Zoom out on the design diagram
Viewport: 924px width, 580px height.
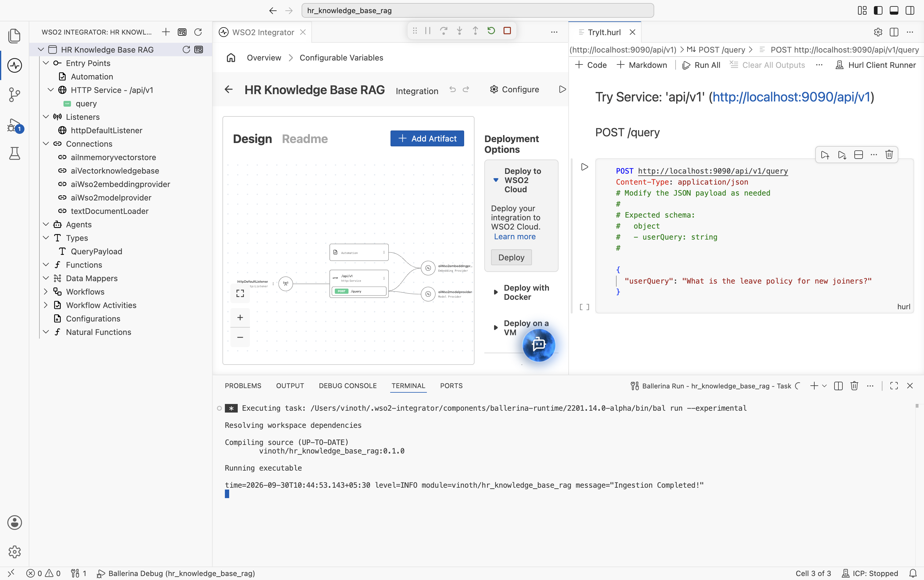(x=240, y=338)
